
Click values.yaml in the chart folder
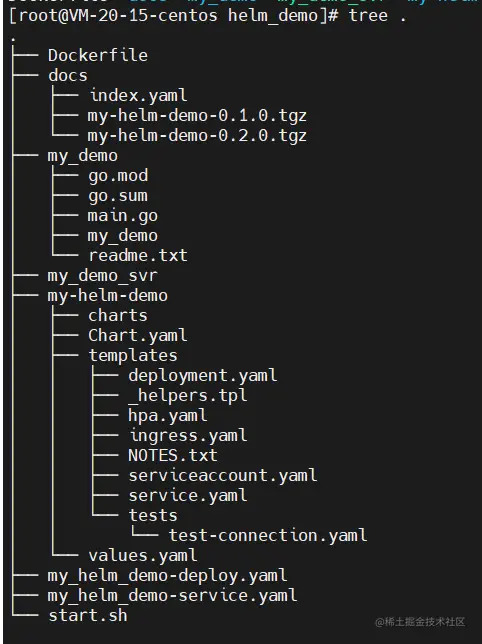tap(143, 556)
